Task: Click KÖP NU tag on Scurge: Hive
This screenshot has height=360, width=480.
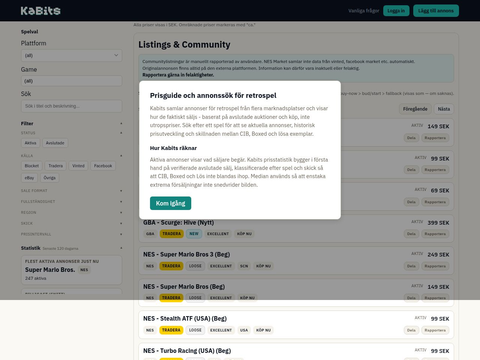Action: pos(244,234)
